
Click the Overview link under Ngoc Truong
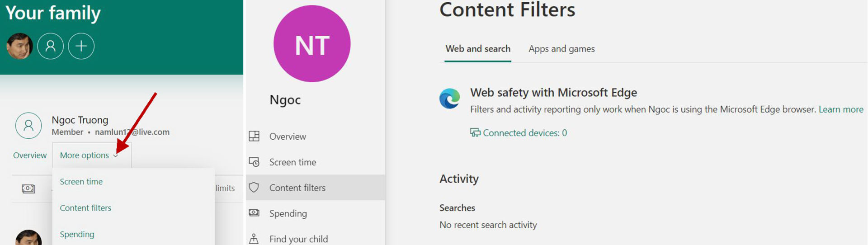30,155
